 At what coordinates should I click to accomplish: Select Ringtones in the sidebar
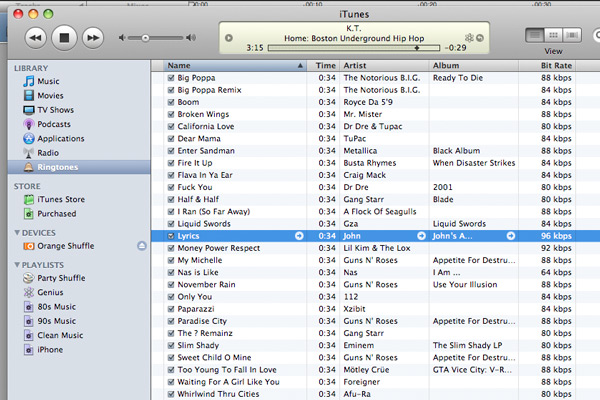[79, 167]
